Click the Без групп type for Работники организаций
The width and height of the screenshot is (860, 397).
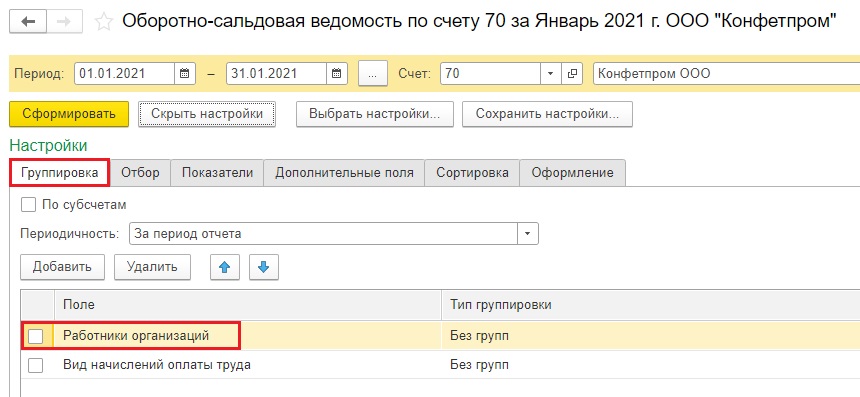[x=479, y=336]
